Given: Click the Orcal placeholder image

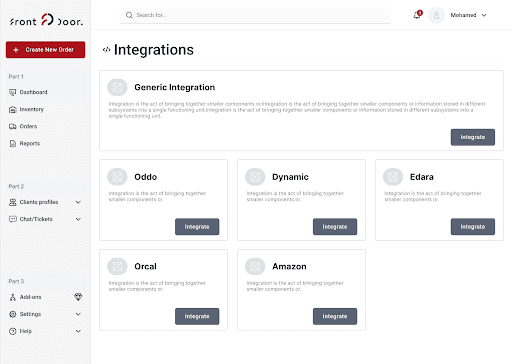Looking at the screenshot, I should (117, 266).
